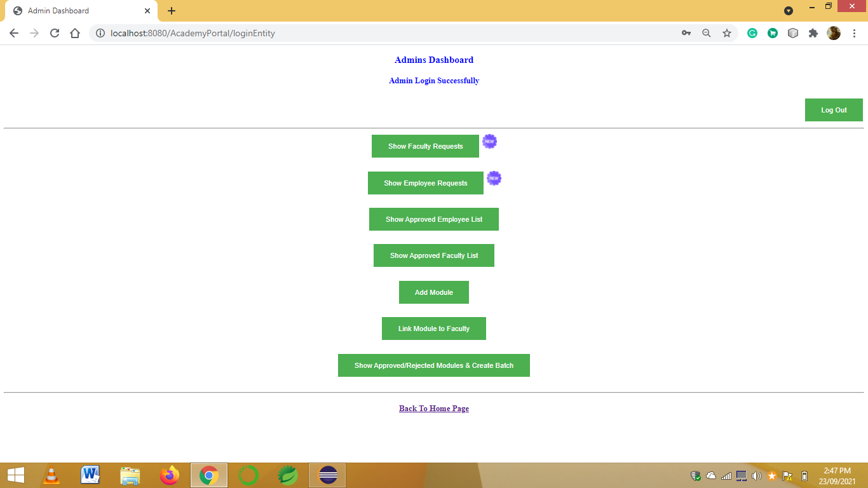This screenshot has height=488, width=868.
Task: Open the Spring leaf app in taskbar
Action: coord(288,475)
